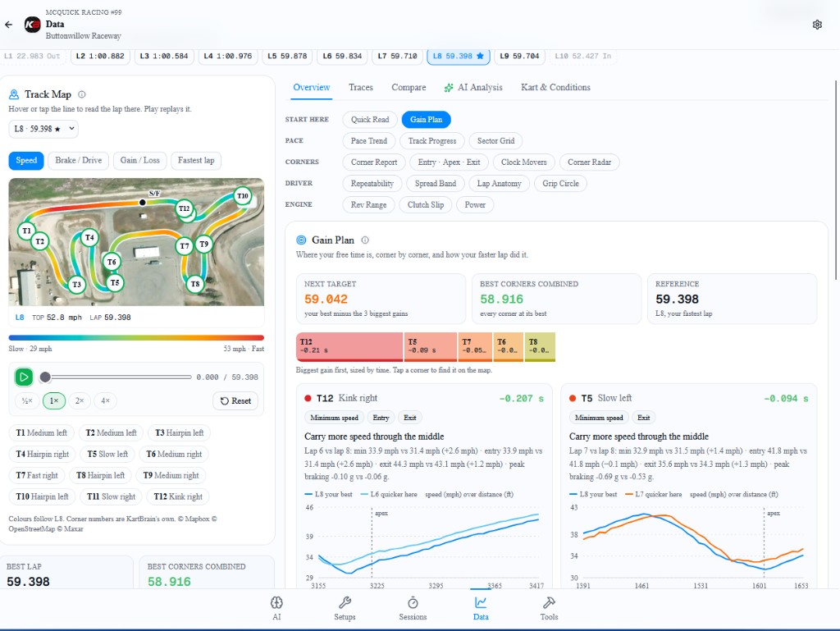Click the T2 marker on track map
Screen dimensions: 840x631
39,241
